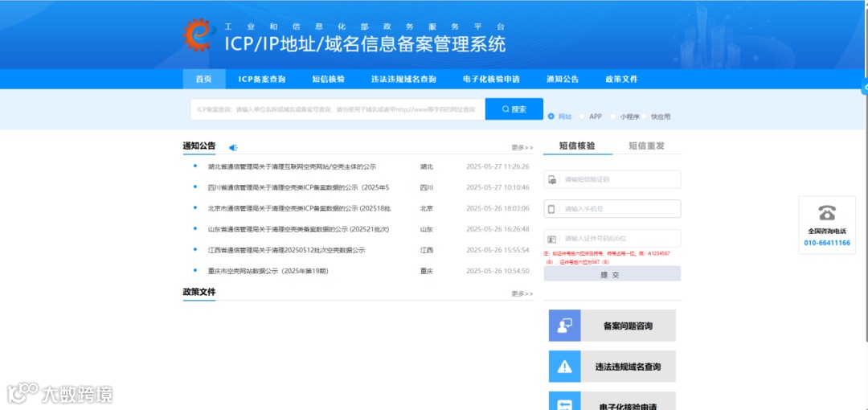Select the 网站 radio option
Screen dimensions: 868x410
coord(551,117)
